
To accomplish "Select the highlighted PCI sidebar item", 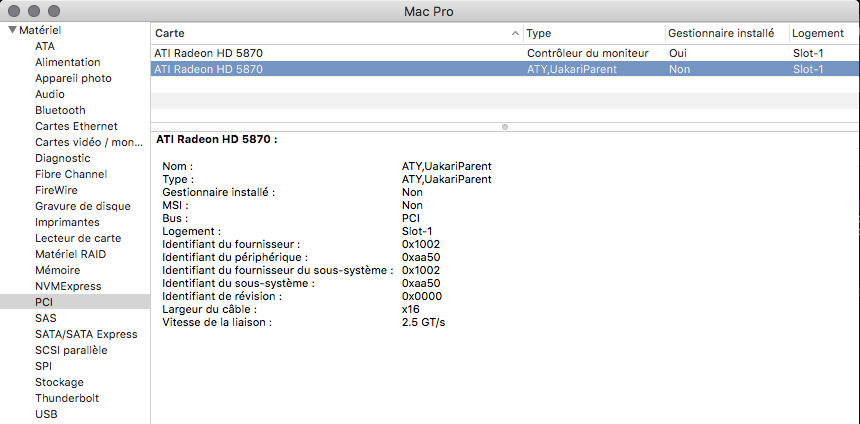I will [44, 302].
